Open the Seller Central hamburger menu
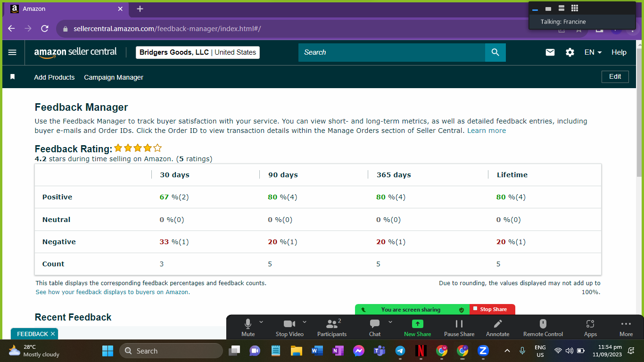The height and width of the screenshot is (362, 644). tap(13, 52)
